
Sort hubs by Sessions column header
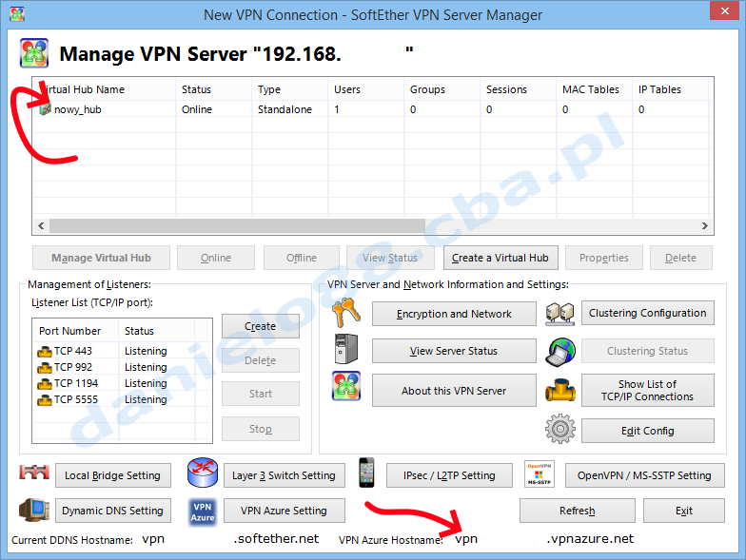519,89
